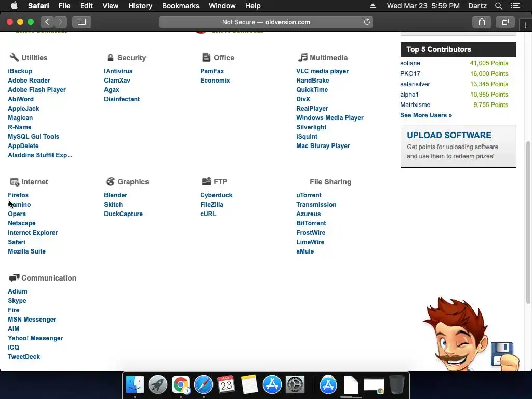
Task: Add a new tab with plus button
Action: (525, 25)
